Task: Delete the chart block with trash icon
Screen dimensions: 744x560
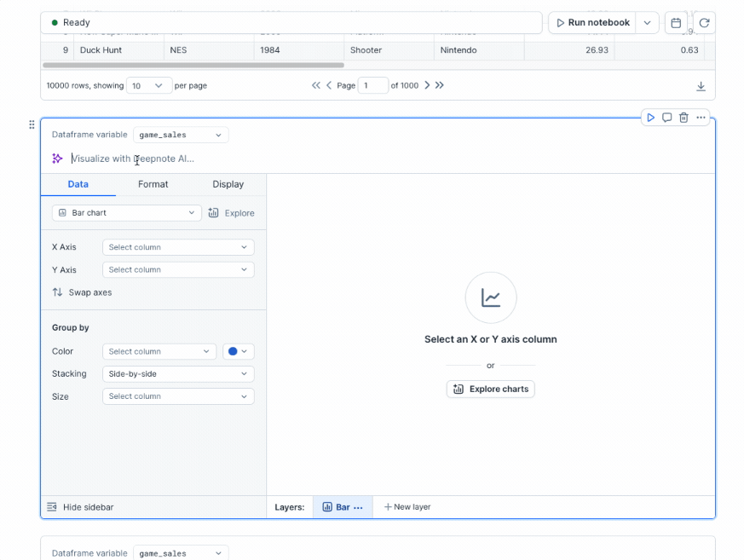Action: (683, 118)
